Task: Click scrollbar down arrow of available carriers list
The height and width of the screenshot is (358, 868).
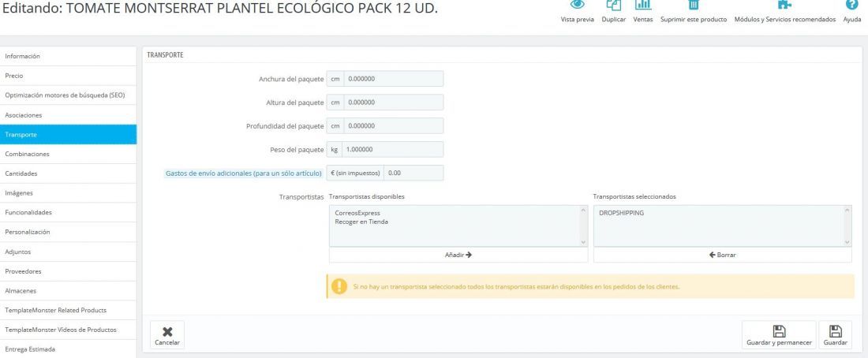Action: coord(583,242)
